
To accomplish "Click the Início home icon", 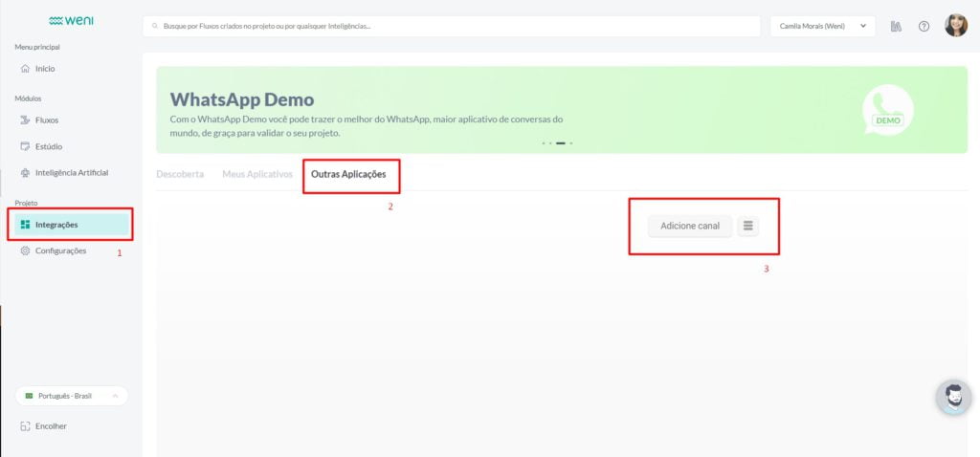I will coord(25,69).
